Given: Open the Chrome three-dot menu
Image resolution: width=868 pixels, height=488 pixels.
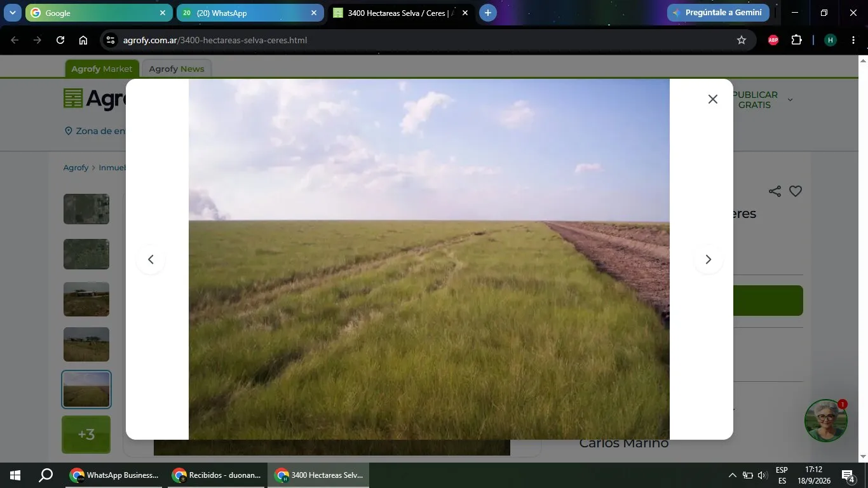Looking at the screenshot, I should (853, 40).
